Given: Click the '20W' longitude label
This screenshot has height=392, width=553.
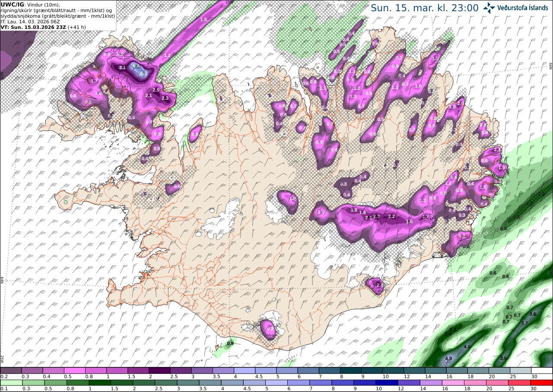Looking at the screenshot, I should (229, 2).
